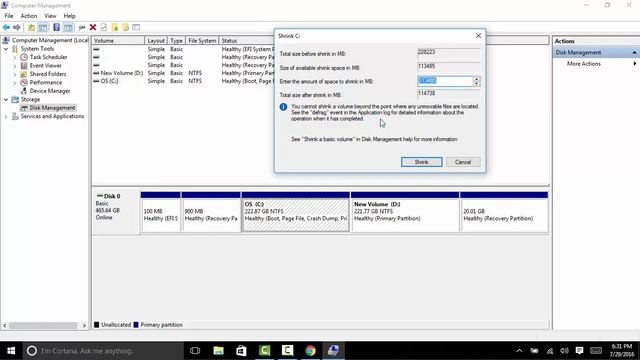The image size is (640, 360).
Task: Sort by the File System column header
Action: click(202, 40)
